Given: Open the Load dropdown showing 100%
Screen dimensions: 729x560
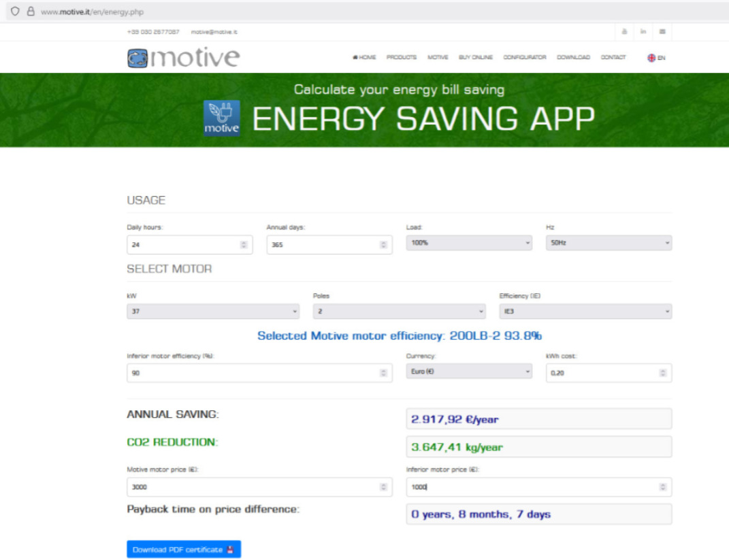Looking at the screenshot, I should pos(469,243).
